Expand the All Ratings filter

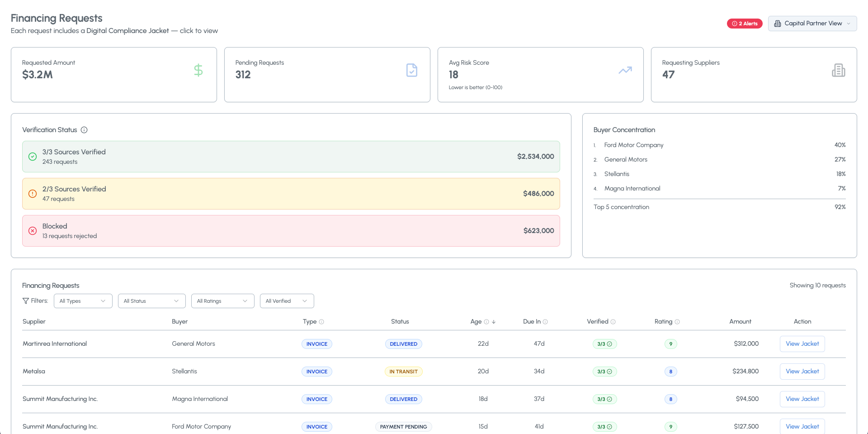click(222, 301)
